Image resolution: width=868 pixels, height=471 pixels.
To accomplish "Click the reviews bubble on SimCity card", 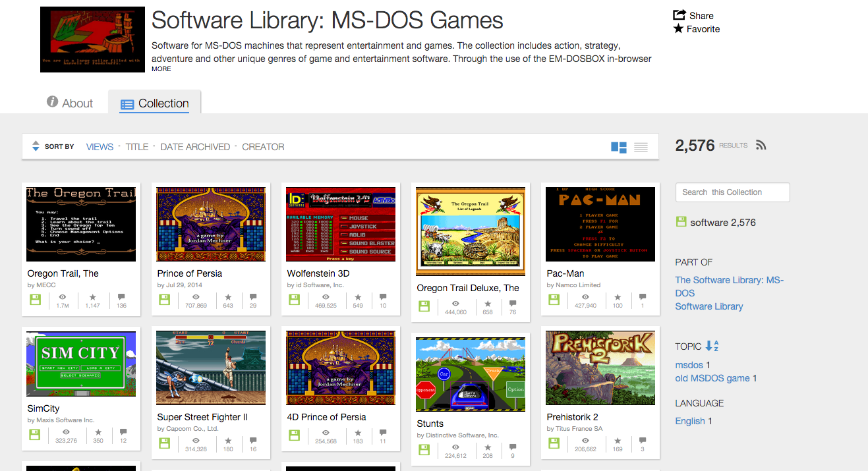I will (x=123, y=432).
